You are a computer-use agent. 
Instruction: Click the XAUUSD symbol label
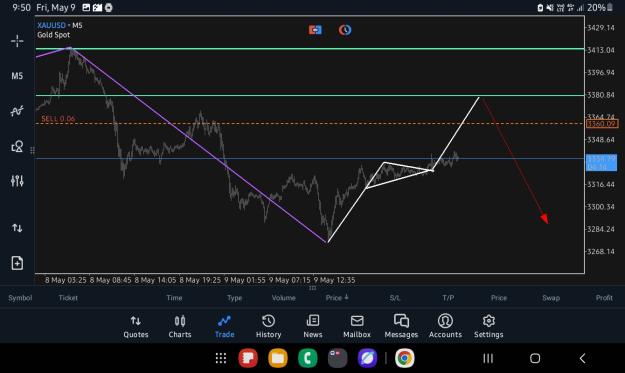pyautogui.click(x=51, y=26)
